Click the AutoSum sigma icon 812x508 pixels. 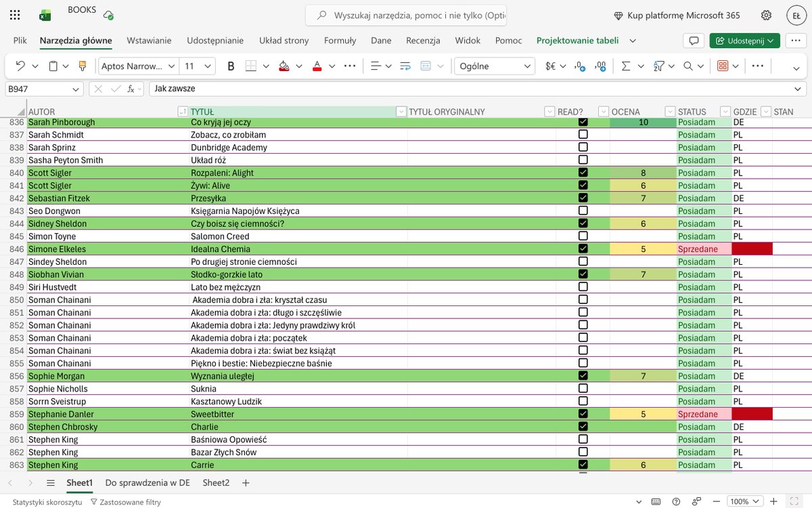pos(625,66)
